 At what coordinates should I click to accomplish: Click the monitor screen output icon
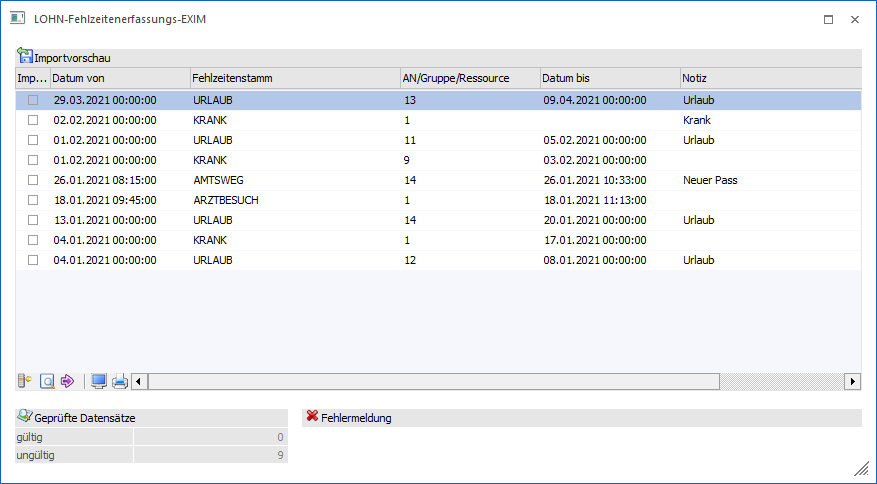click(x=98, y=382)
